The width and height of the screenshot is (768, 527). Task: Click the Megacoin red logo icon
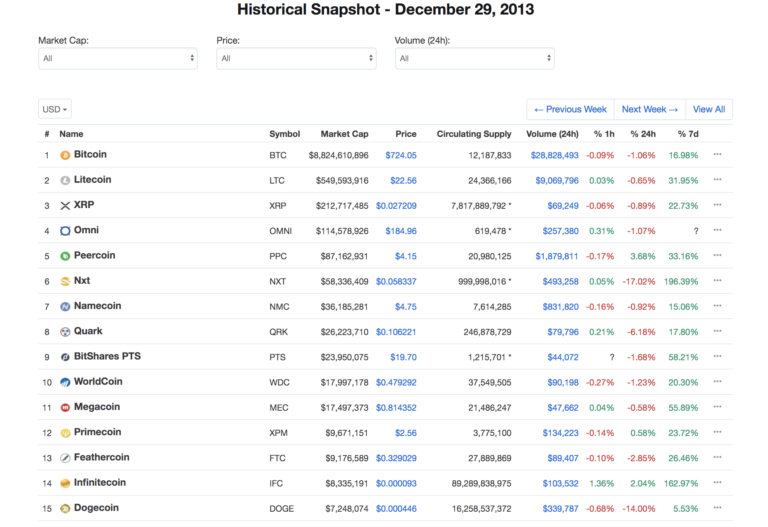(65, 408)
